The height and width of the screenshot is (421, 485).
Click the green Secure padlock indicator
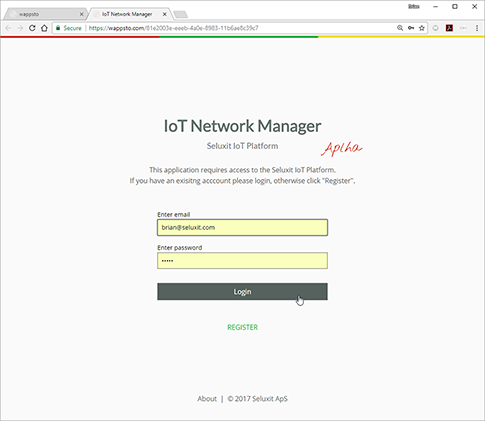coord(69,28)
